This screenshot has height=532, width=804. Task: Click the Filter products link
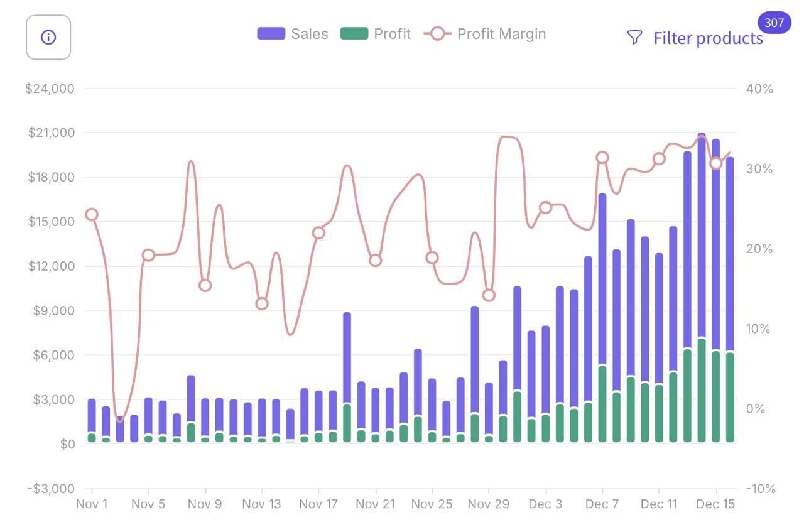707,38
